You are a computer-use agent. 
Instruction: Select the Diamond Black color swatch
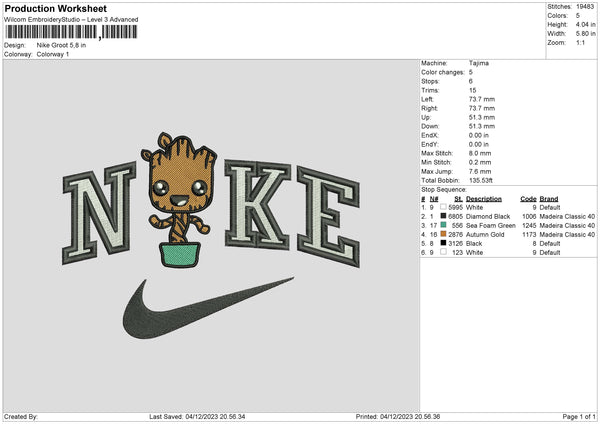pyautogui.click(x=443, y=216)
